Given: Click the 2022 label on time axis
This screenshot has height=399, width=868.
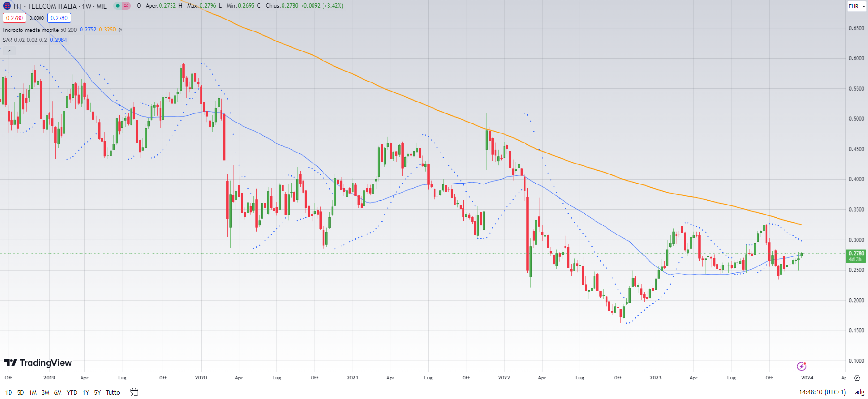Looking at the screenshot, I should 504,378.
